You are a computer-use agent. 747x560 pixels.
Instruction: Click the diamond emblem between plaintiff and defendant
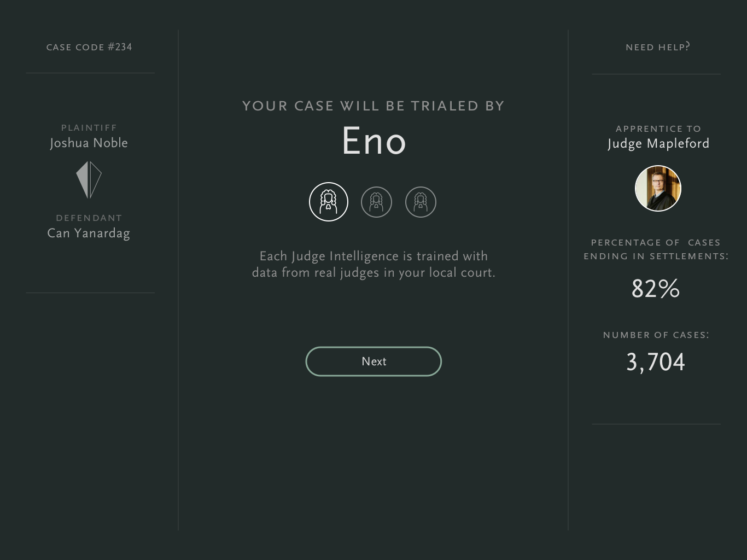89,179
